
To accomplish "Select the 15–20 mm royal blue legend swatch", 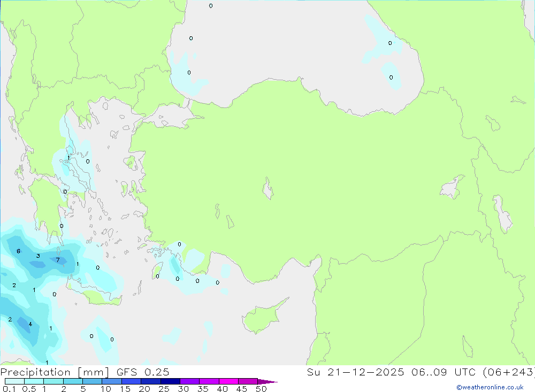I will (132, 381).
